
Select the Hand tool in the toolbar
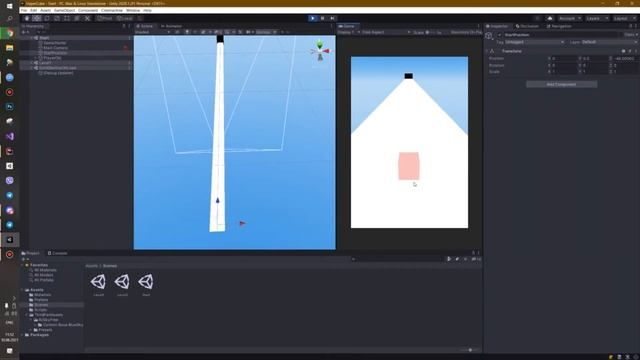(x=27, y=18)
